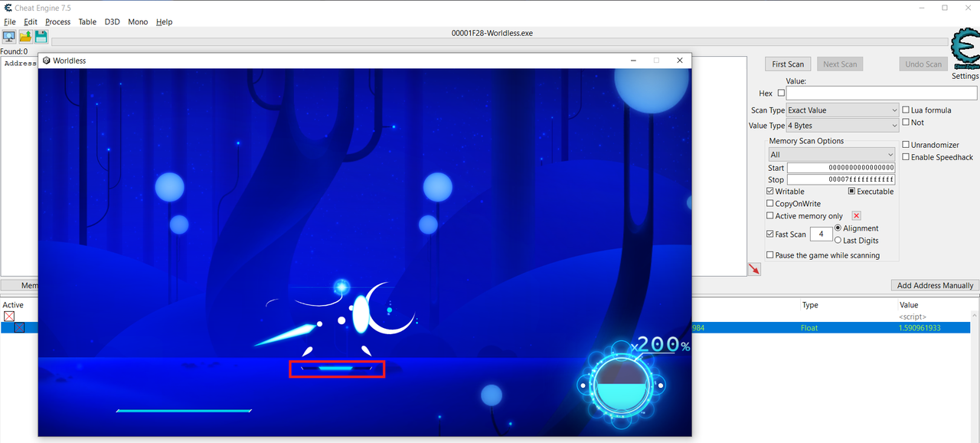The width and height of the screenshot is (980, 443).
Task: Click the Cheat Engine title bar icon
Action: coord(7,8)
